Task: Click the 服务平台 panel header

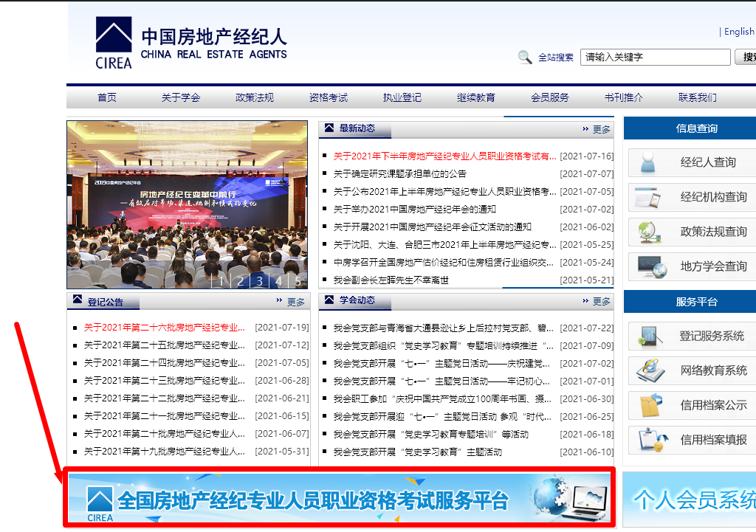Action: pyautogui.click(x=690, y=302)
